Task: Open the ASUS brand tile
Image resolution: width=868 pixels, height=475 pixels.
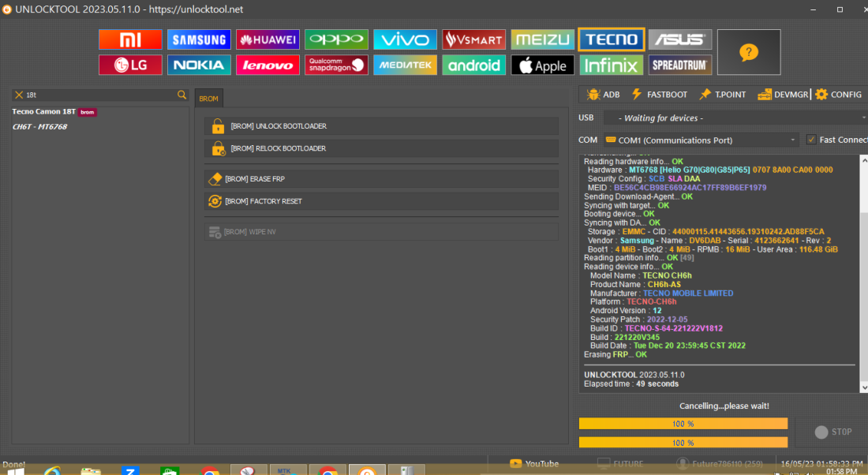Action: coord(679,39)
